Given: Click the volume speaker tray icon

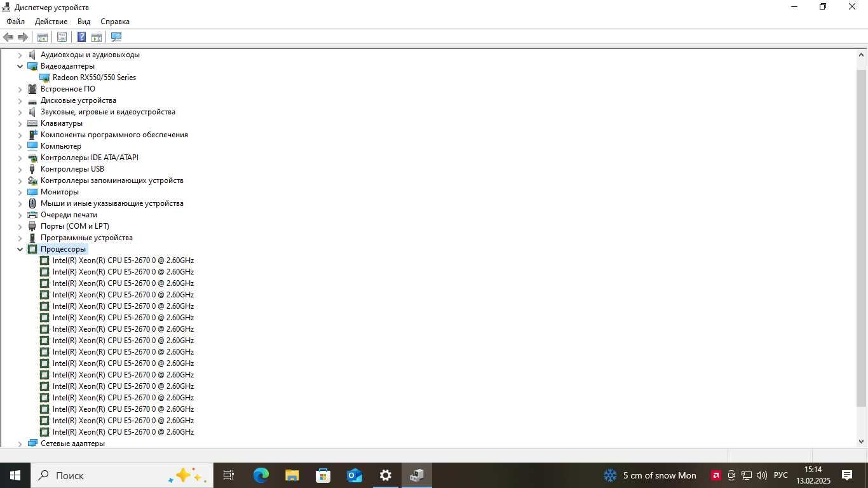Looking at the screenshot, I should coord(762,475).
